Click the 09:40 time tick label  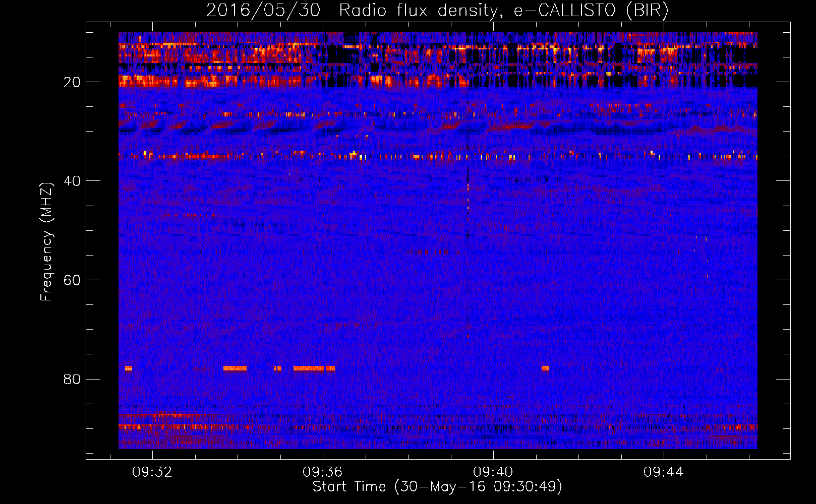(x=493, y=472)
